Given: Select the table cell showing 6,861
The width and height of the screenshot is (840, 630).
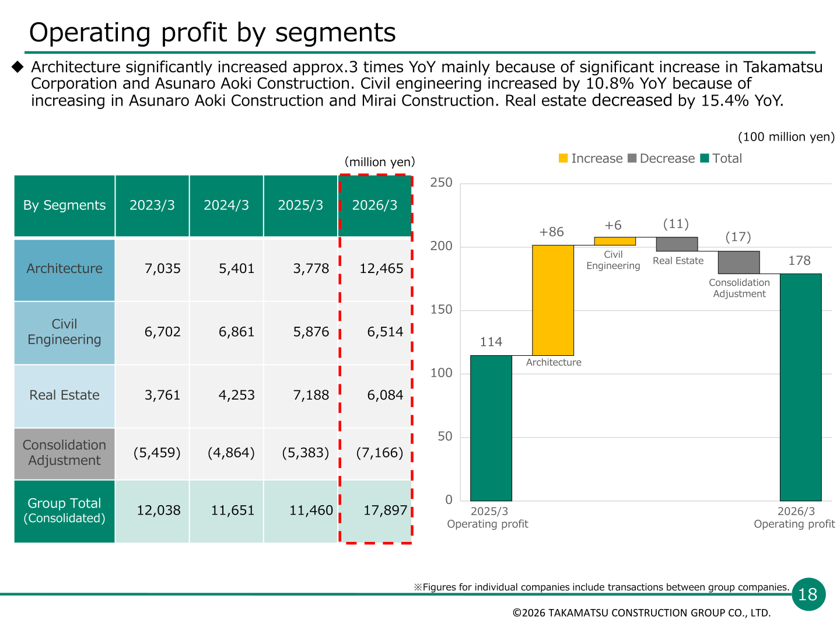Looking at the screenshot, I should pos(226,332).
